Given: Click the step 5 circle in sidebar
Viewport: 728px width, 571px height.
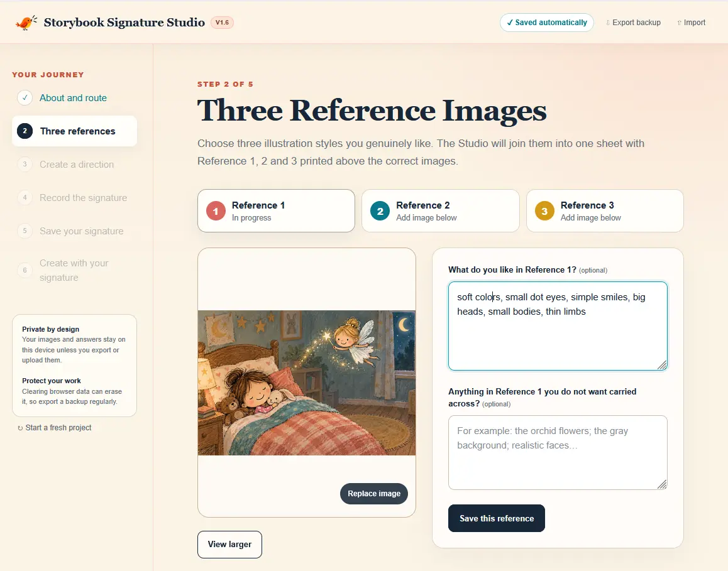Looking at the screenshot, I should 25,231.
